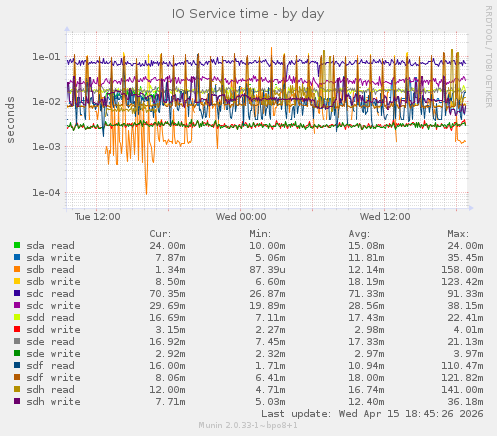
Task: Click the sda write max value '35.45m'
Action: pyautogui.click(x=465, y=258)
